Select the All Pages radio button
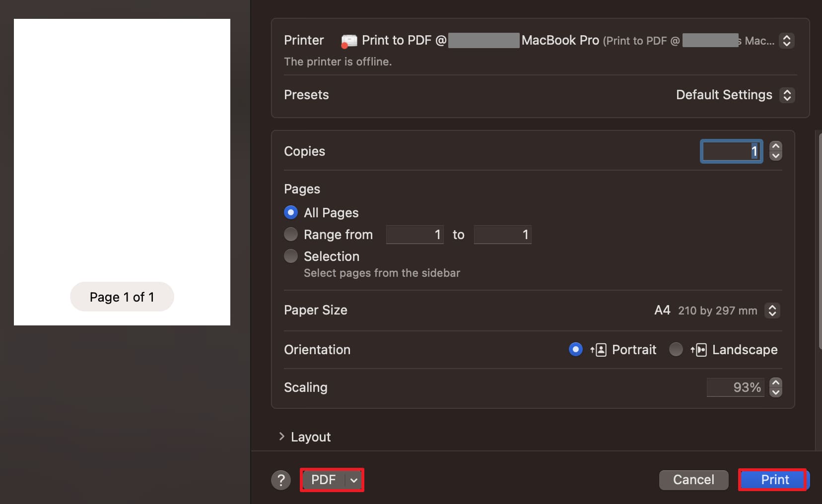 tap(291, 212)
